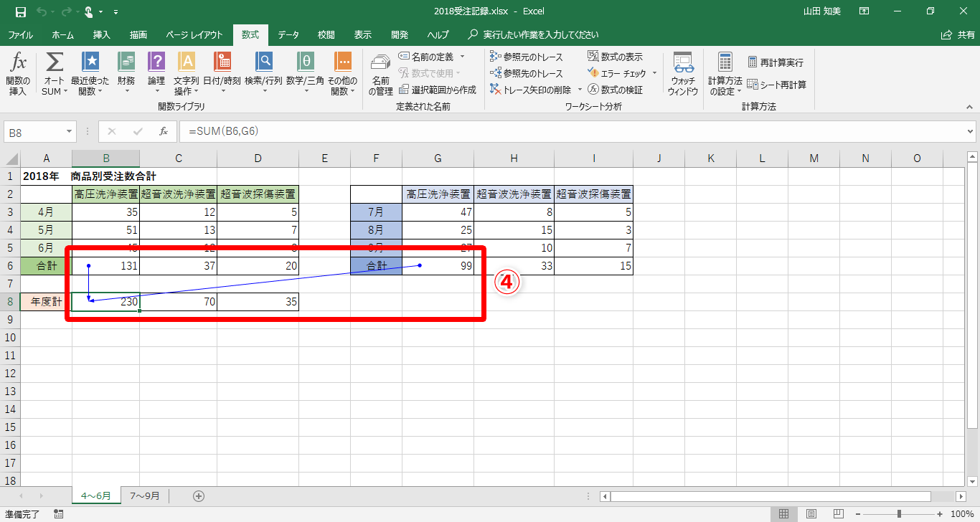Click Remove Arrows (トレース矢印の削除)
The image size is (980, 522).
click(x=531, y=90)
